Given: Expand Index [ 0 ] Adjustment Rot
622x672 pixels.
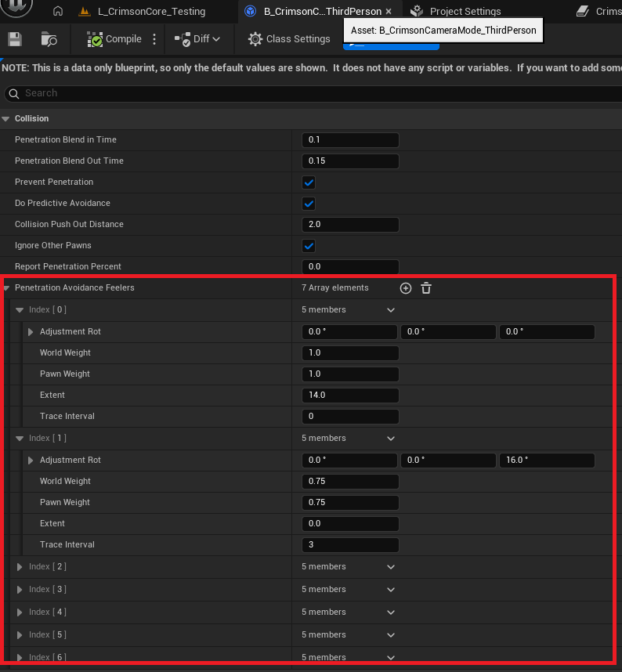Looking at the screenshot, I should [x=31, y=332].
